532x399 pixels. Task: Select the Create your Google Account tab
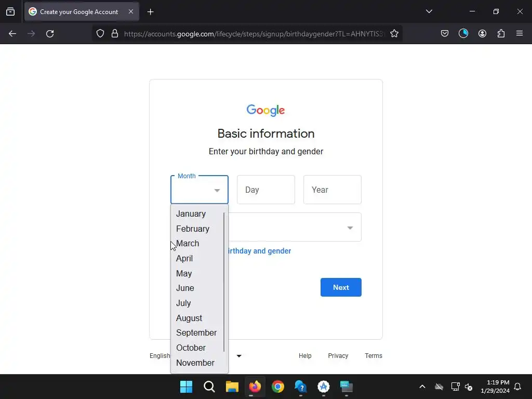82,11
